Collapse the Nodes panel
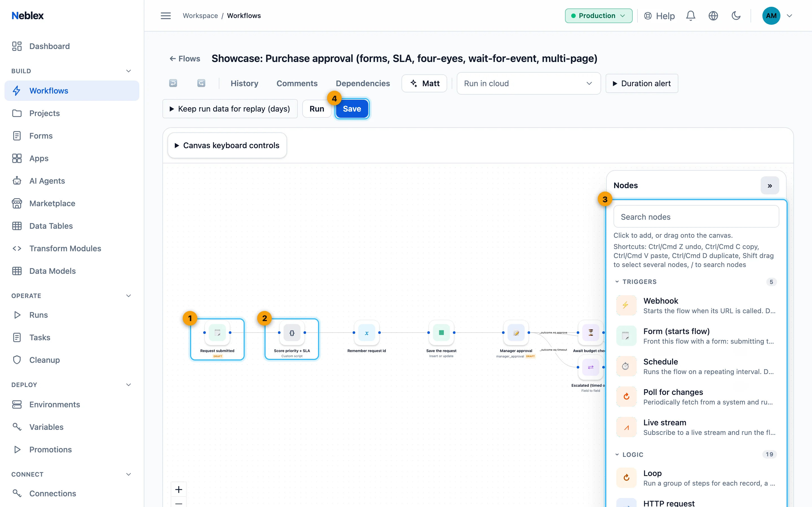This screenshot has width=812, height=507. point(770,185)
